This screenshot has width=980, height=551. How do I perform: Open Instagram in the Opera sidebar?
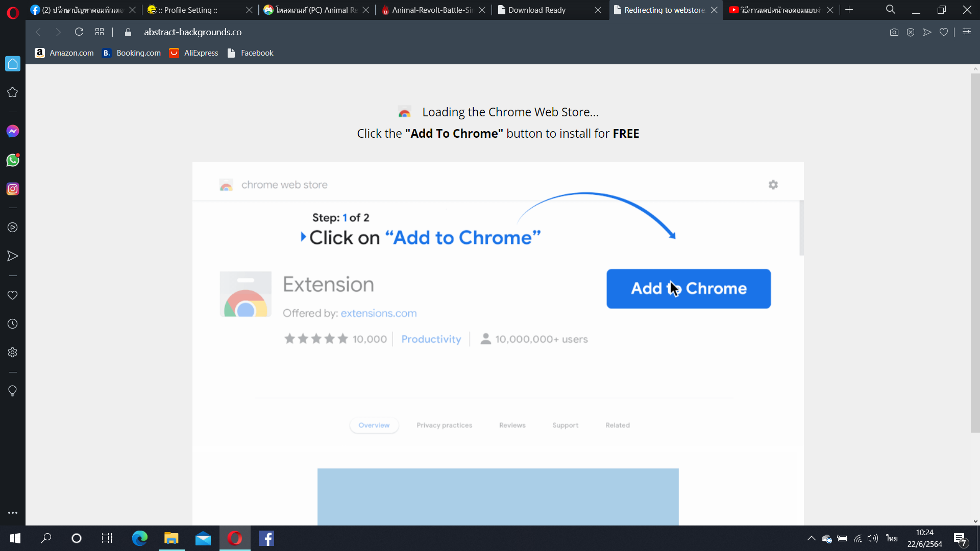pyautogui.click(x=13, y=189)
